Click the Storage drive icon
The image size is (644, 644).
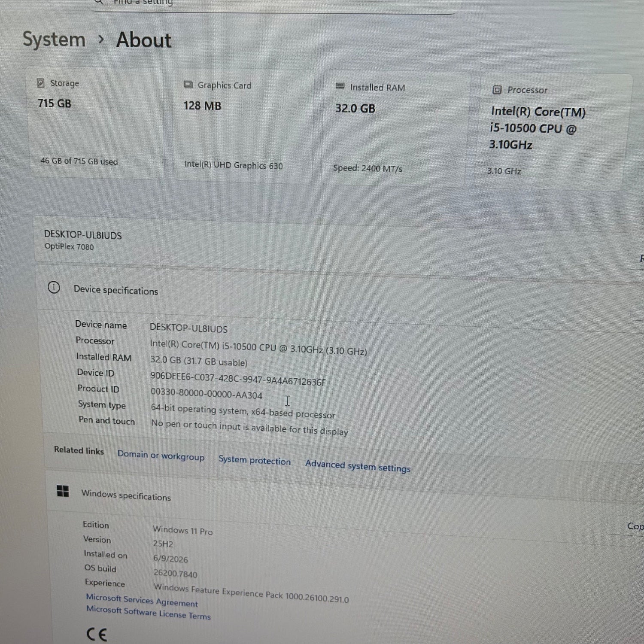[x=41, y=83]
